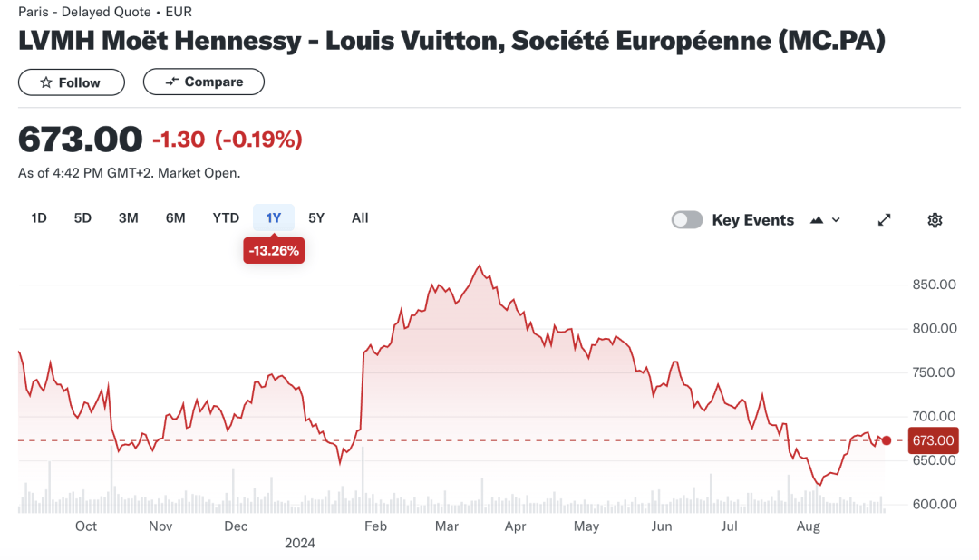Image resolution: width=979 pixels, height=560 pixels.
Task: Switch to the 5Y view
Action: (315, 217)
